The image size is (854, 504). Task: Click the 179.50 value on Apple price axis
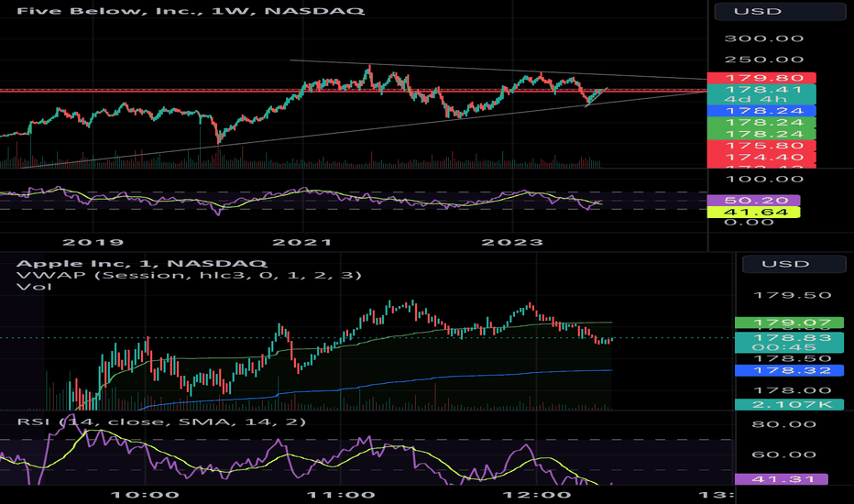[x=792, y=295]
